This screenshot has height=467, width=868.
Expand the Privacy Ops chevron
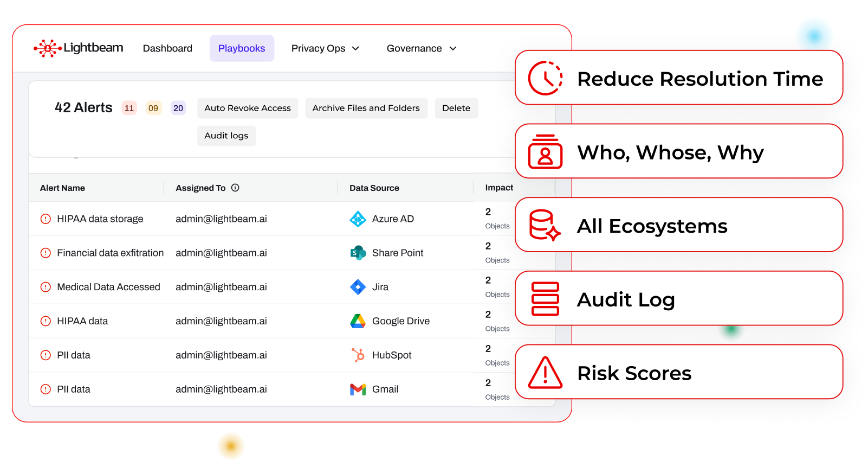point(355,48)
